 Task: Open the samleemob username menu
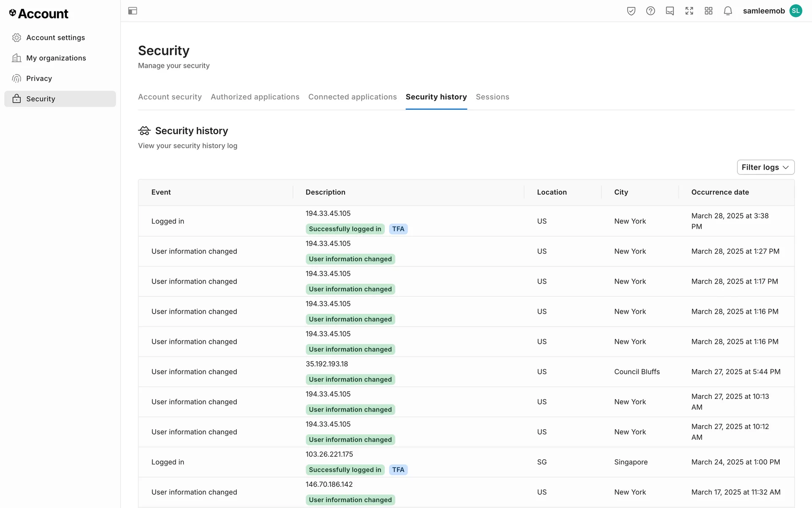point(763,11)
